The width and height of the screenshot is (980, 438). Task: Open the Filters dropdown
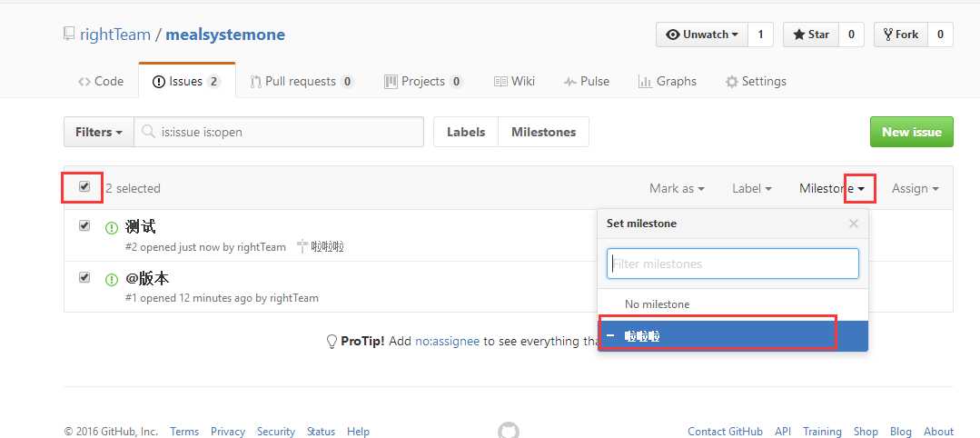99,132
